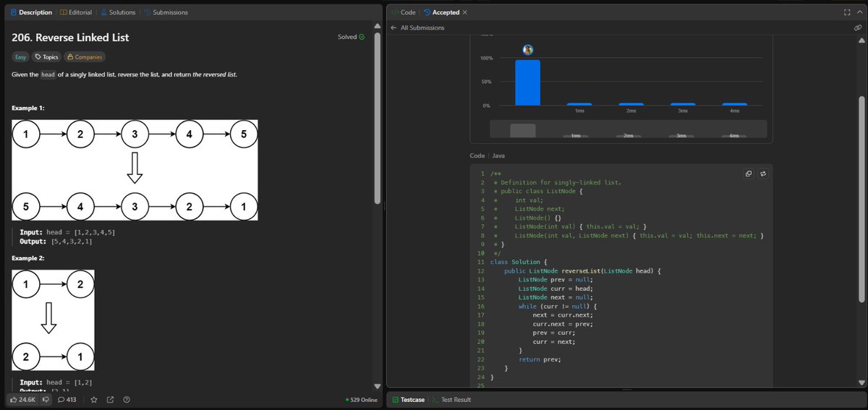Click the 'Output: [5,4,3,2,1]' text
868x410 pixels.
click(56, 242)
